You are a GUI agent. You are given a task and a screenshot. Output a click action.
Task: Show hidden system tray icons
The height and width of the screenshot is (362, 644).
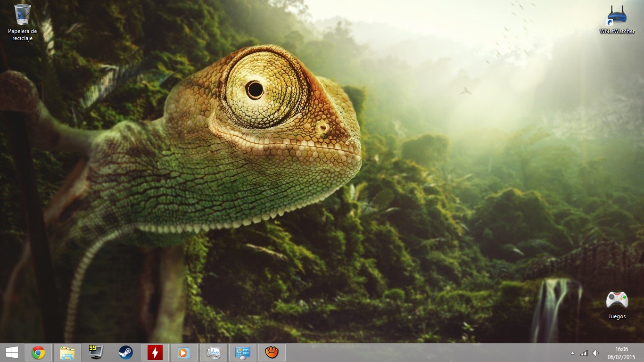point(572,353)
